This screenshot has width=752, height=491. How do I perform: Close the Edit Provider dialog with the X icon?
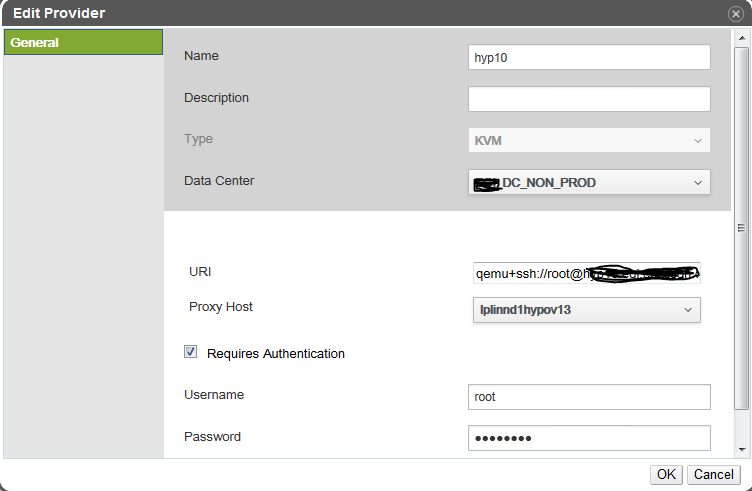coord(735,14)
